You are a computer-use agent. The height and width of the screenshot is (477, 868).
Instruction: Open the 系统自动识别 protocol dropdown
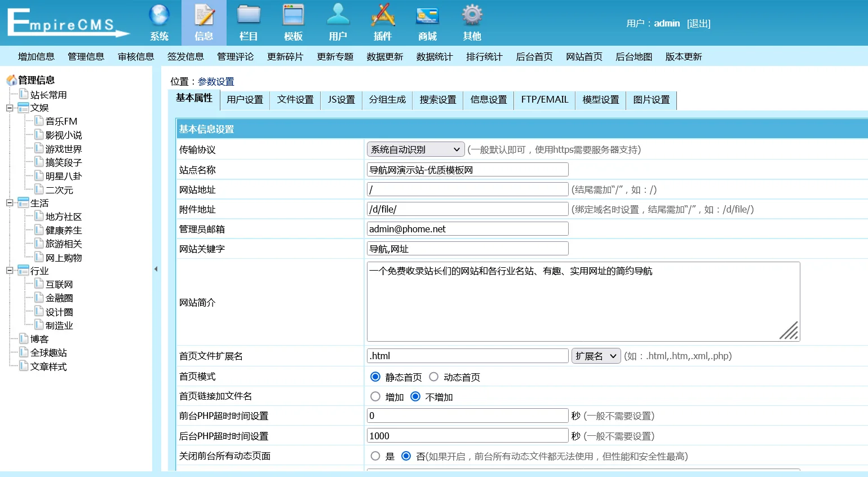pos(415,149)
